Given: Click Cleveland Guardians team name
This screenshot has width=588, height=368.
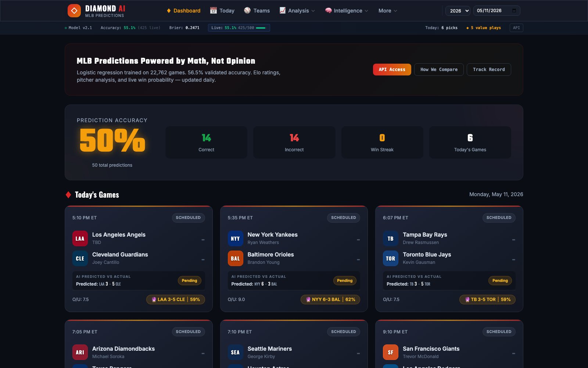Looking at the screenshot, I should click(120, 254).
